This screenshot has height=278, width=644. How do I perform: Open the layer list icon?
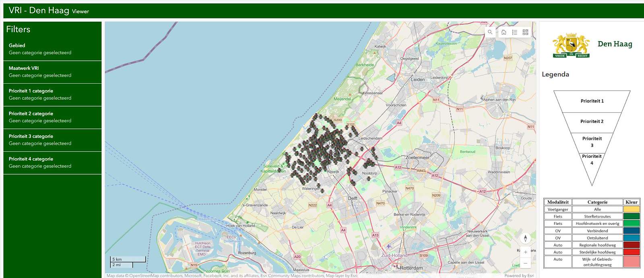coord(514,32)
